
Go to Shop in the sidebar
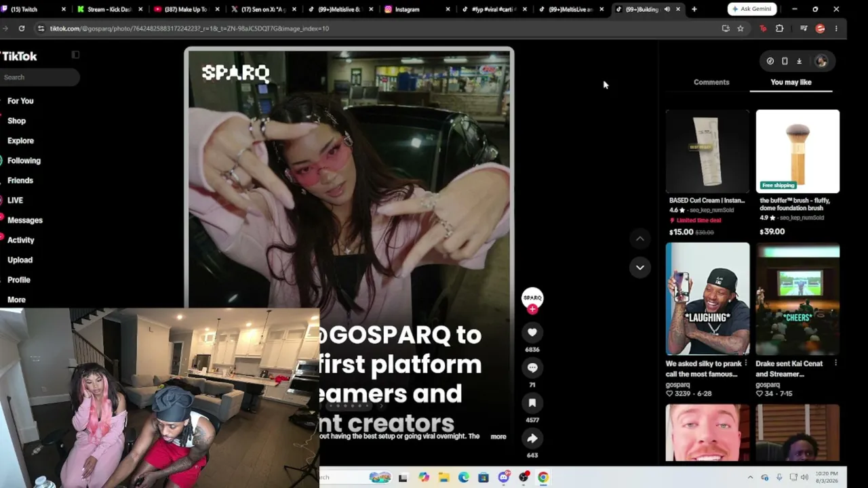(16, 121)
